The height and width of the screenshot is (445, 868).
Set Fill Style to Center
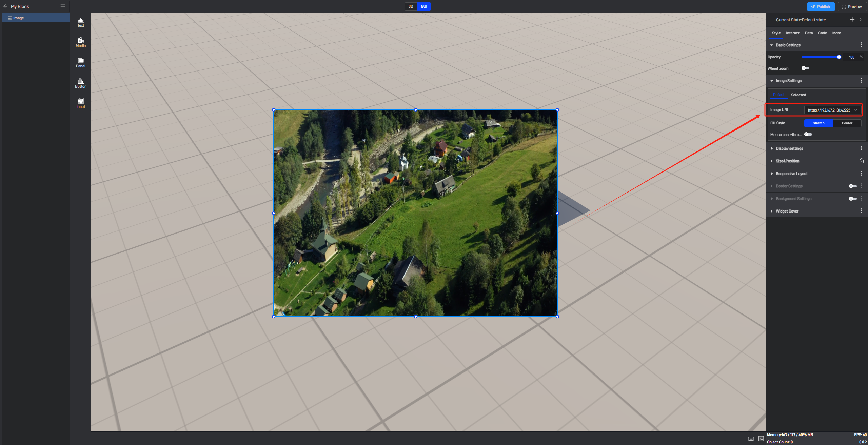click(847, 123)
